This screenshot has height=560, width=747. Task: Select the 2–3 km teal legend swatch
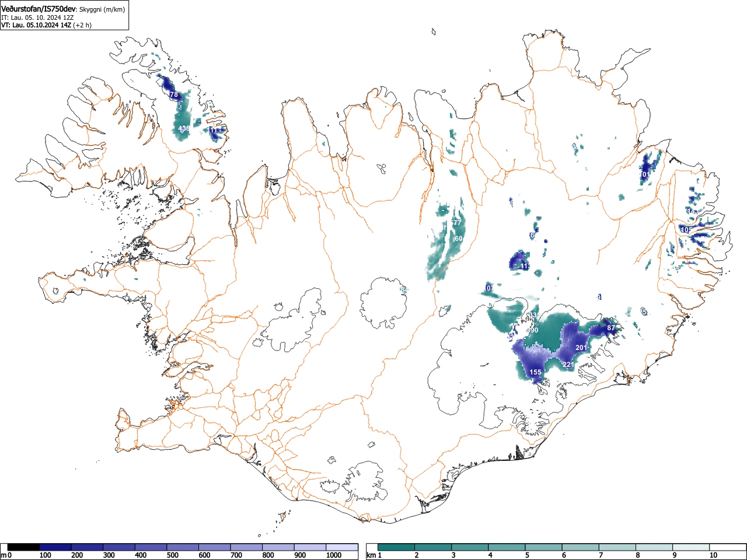[x=433, y=547]
